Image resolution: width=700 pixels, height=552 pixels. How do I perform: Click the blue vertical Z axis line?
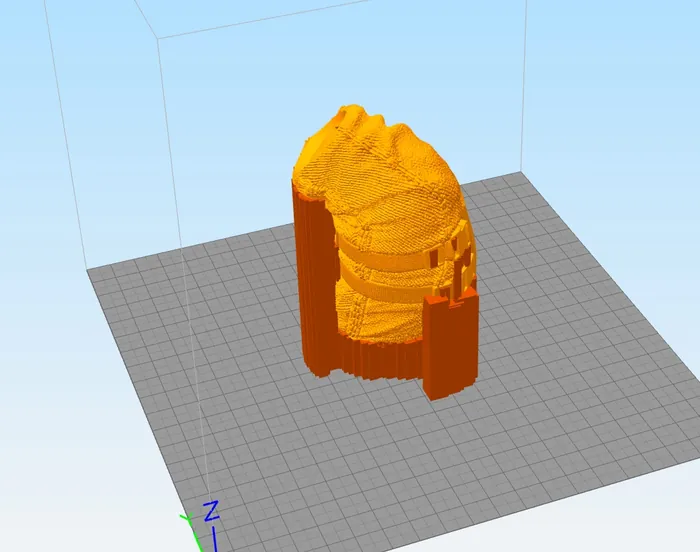point(215,538)
